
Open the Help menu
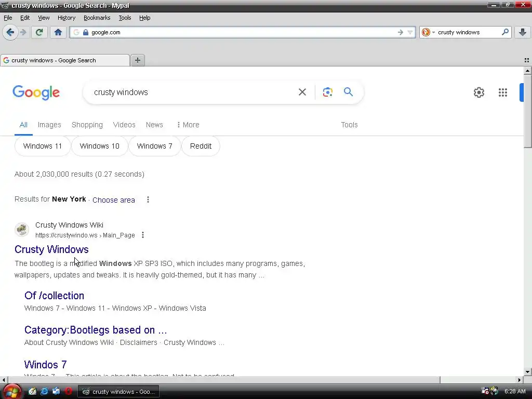coord(144,18)
